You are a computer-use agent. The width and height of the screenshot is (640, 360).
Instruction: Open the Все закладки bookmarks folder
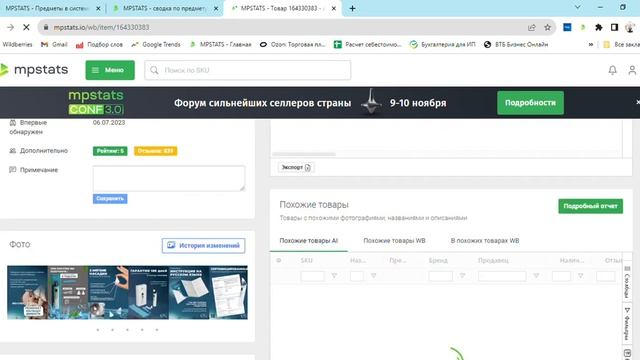(621, 44)
